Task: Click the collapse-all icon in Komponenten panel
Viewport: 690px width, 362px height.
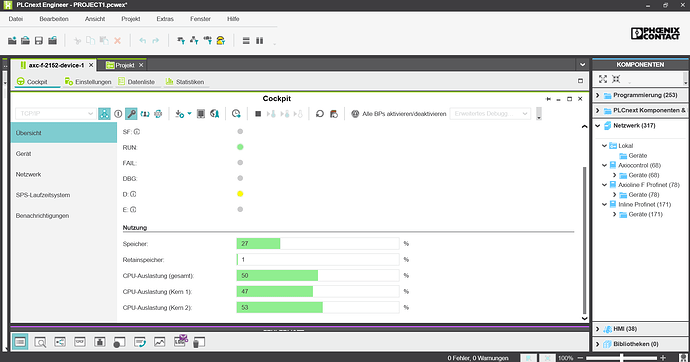Action: pos(616,79)
